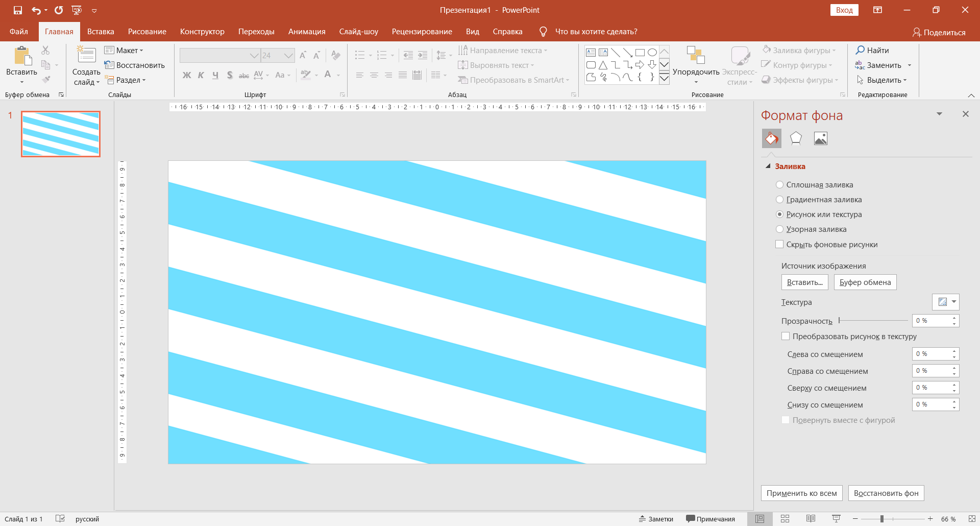Click the Буфер обмена source button
Viewport: 980px width, 526px height.
pos(865,282)
